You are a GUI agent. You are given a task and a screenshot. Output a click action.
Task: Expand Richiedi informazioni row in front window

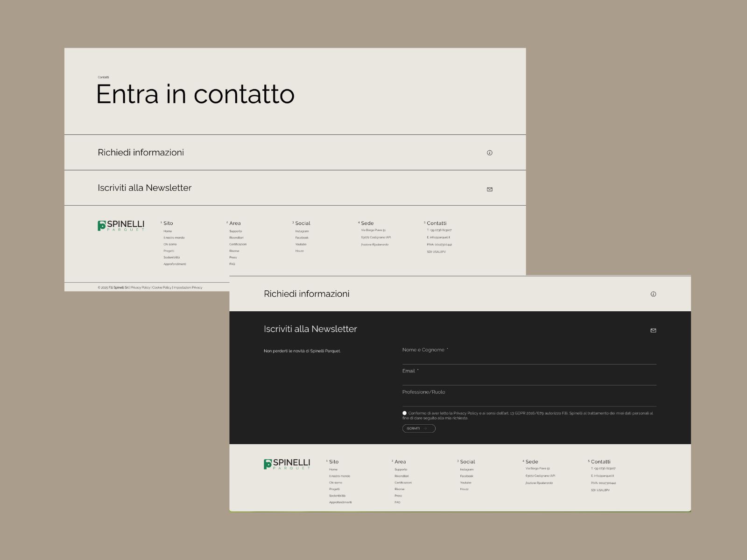[460, 294]
